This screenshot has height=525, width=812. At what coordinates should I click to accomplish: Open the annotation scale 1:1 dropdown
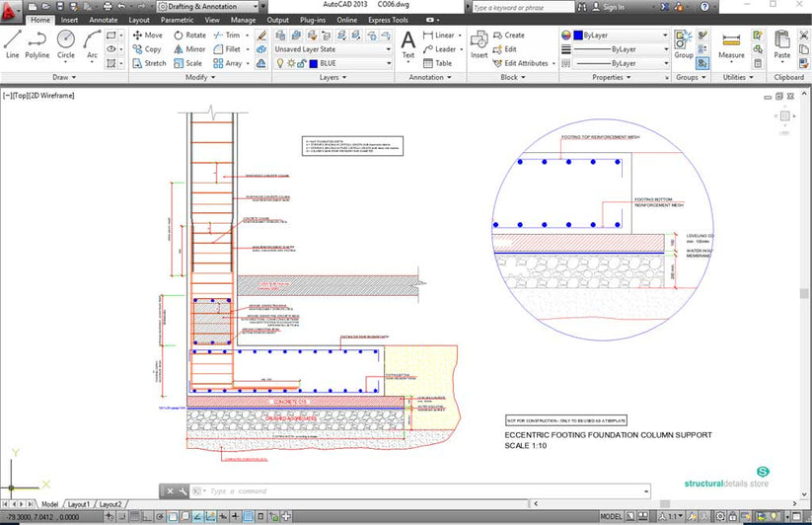[671, 516]
